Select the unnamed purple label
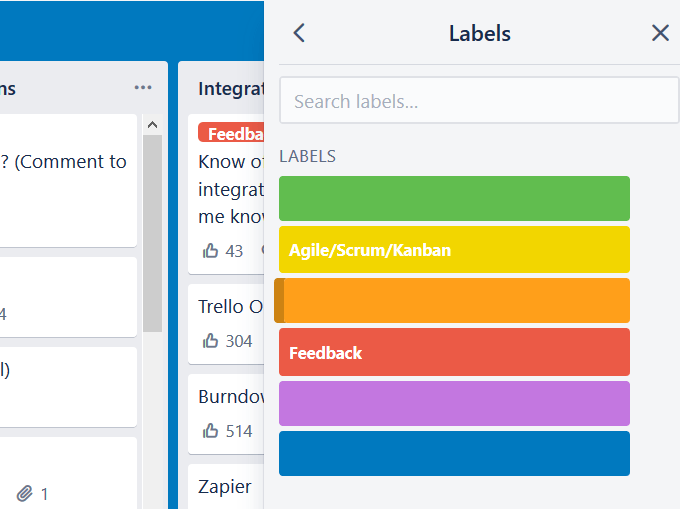680x509 pixels. [454, 403]
